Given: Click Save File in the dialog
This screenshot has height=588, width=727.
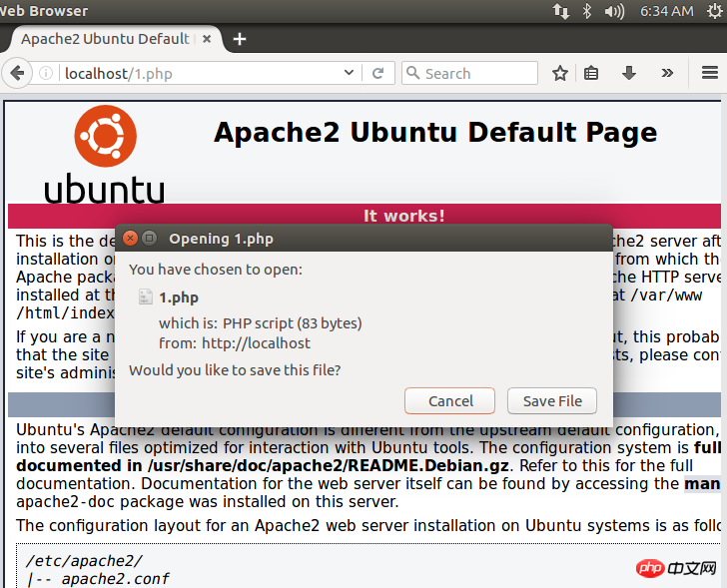Looking at the screenshot, I should point(552,400).
